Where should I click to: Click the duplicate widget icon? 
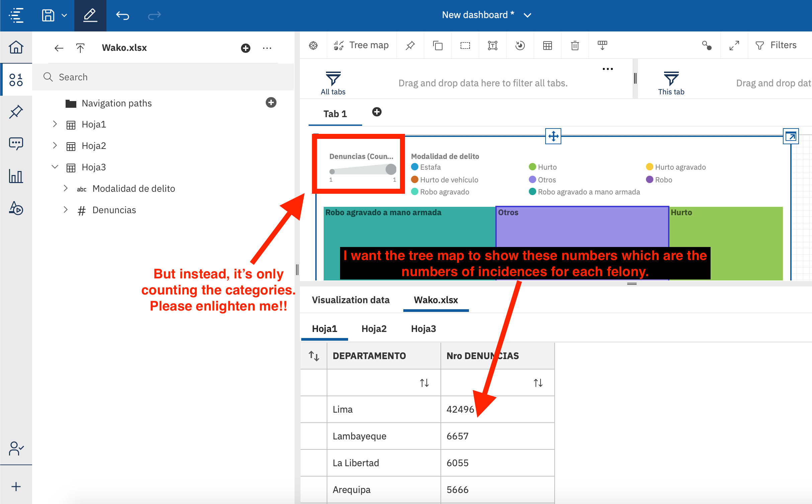(437, 46)
